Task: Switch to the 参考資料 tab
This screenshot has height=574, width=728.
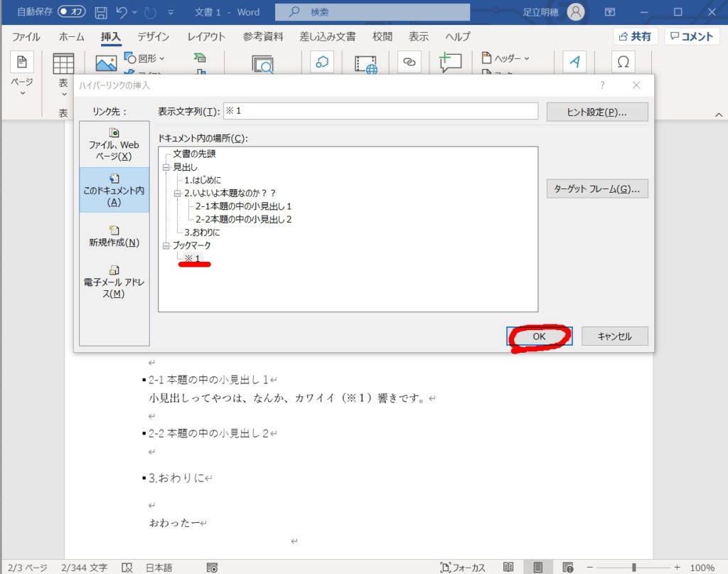Action: 263,37
